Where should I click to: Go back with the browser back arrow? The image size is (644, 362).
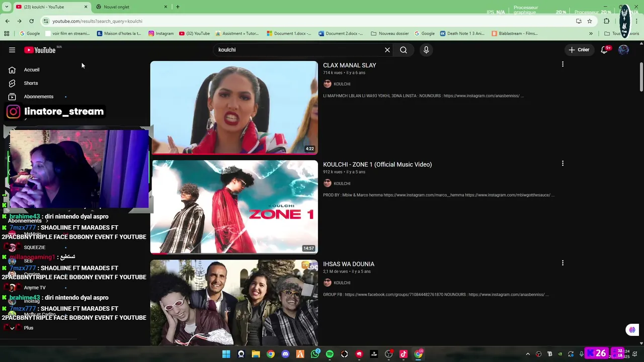point(7,21)
